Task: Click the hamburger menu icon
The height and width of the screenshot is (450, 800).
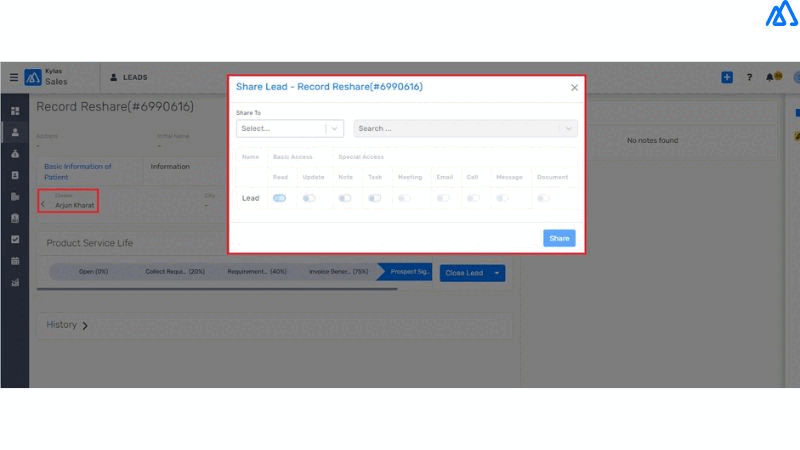Action: [x=13, y=77]
